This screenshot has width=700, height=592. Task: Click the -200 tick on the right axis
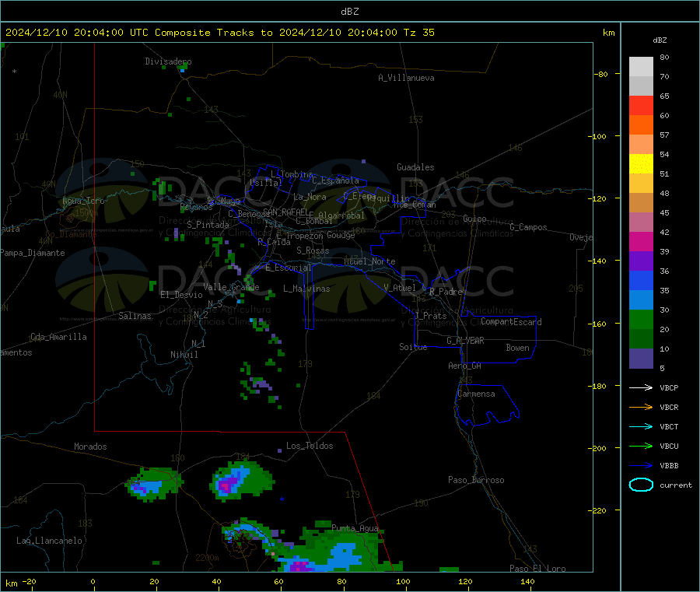(x=597, y=448)
